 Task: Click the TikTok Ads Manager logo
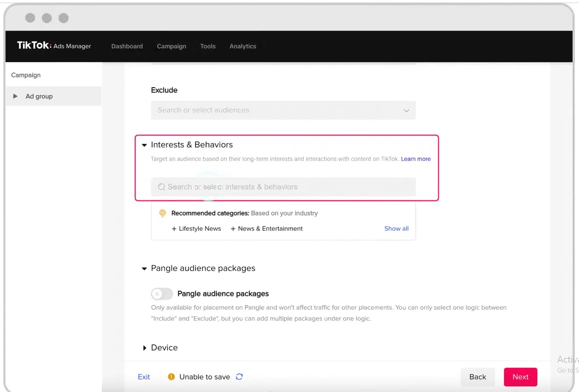click(54, 46)
